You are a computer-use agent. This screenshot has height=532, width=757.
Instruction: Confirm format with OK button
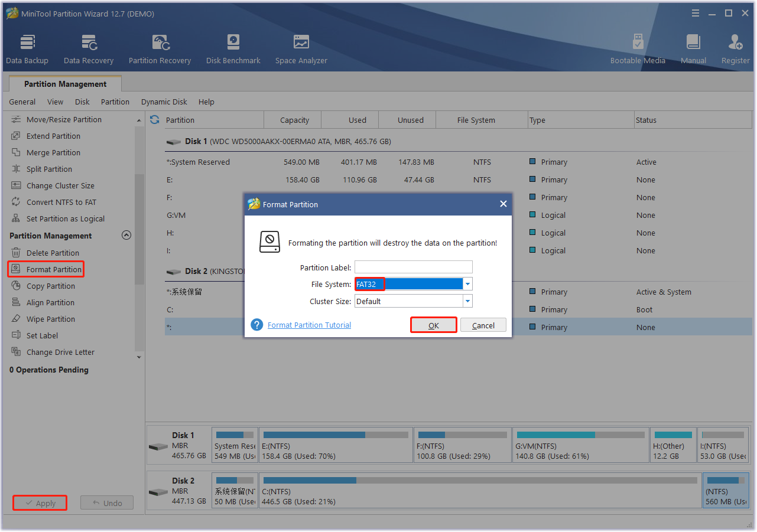pos(433,325)
